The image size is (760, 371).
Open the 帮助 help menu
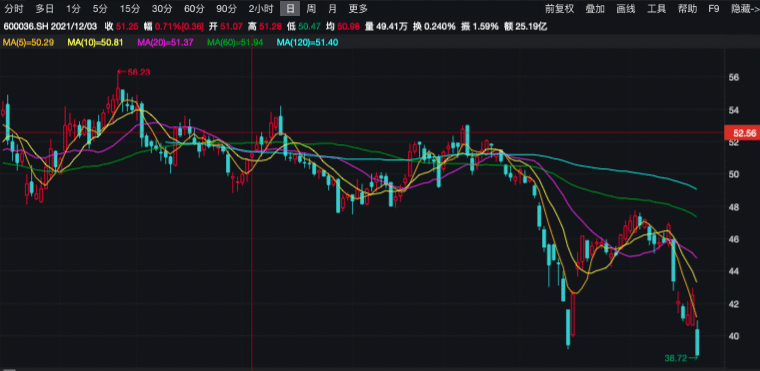pyautogui.click(x=688, y=8)
